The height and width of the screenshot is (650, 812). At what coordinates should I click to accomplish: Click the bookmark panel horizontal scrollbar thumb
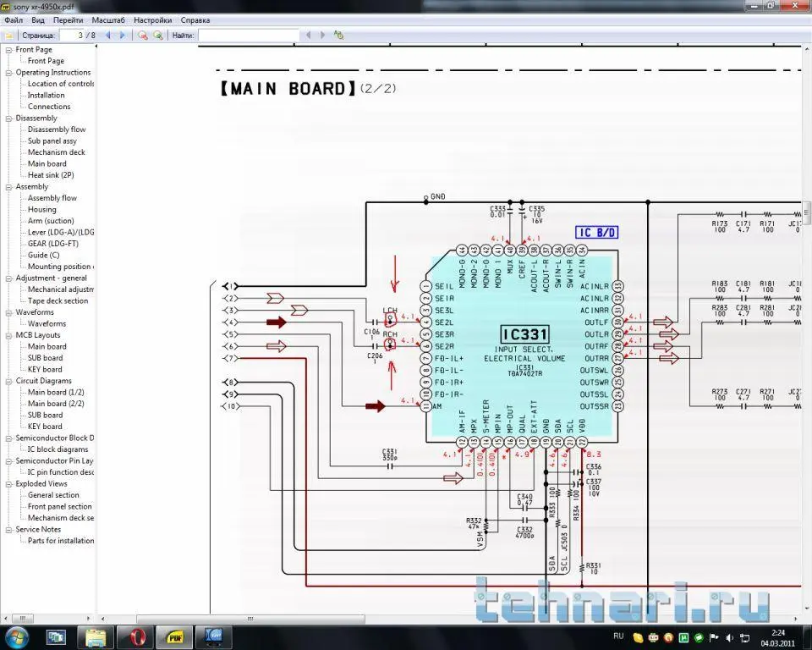pyautogui.click(x=22, y=619)
